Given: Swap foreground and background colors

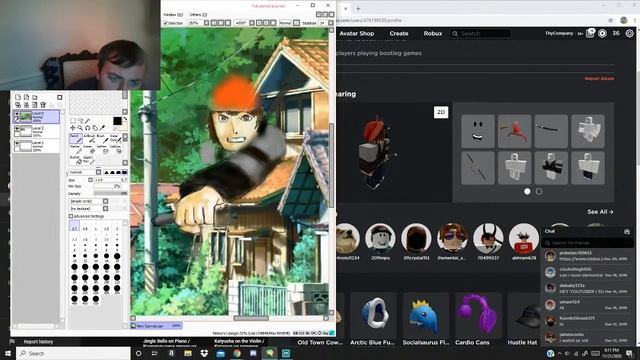Looking at the screenshot, I should (x=125, y=119).
